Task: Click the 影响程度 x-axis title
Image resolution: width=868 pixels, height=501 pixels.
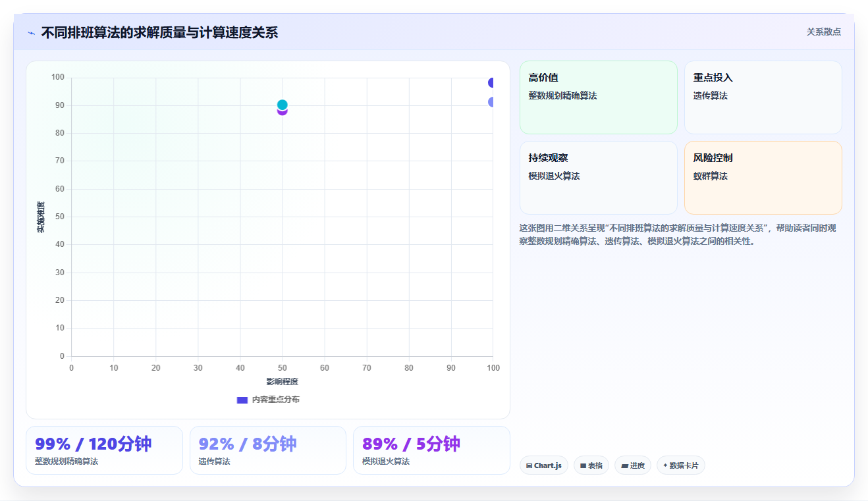Action: click(282, 382)
